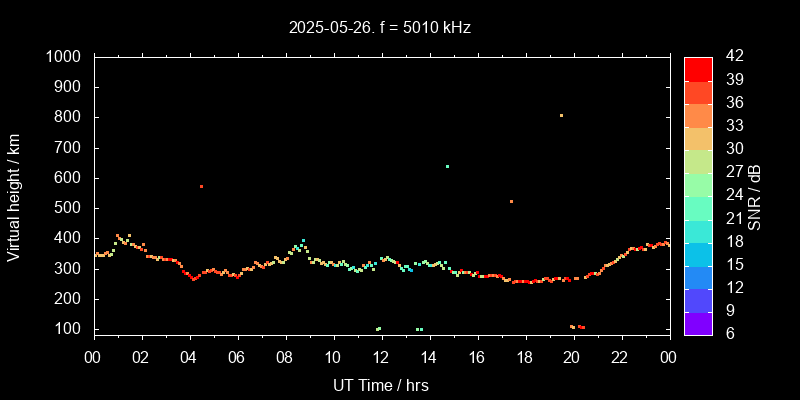Screen dimensions: 800x400
Task: Click the 18 tick label on time axis
Action: pyautogui.click(x=524, y=358)
